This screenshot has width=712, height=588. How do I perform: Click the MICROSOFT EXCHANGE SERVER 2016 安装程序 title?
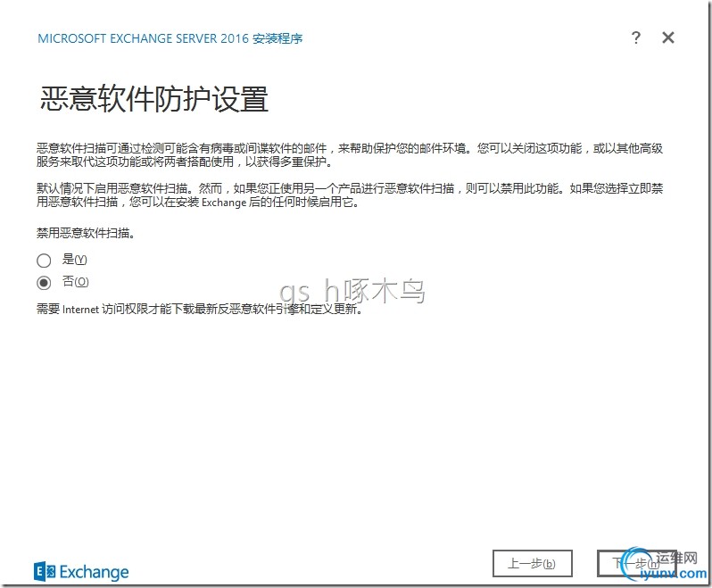pos(170,38)
